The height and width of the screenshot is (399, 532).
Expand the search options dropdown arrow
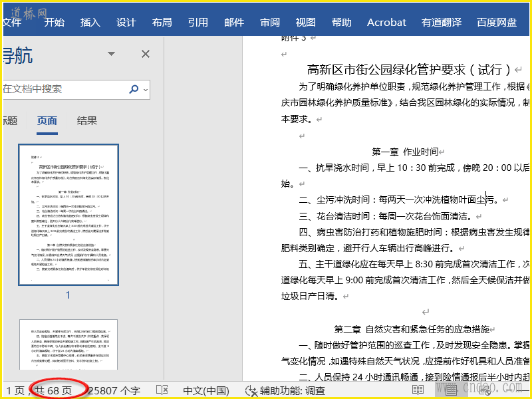pos(146,90)
